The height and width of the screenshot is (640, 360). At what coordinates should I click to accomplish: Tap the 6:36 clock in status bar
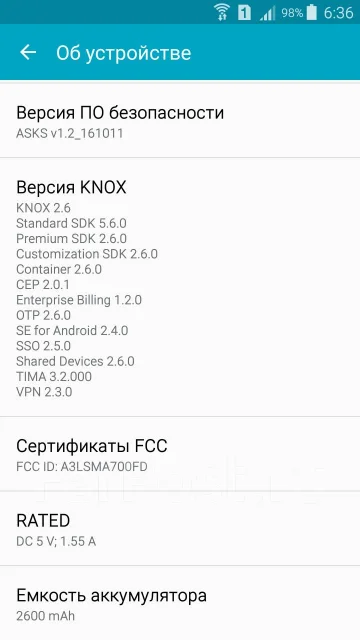pyautogui.click(x=338, y=13)
